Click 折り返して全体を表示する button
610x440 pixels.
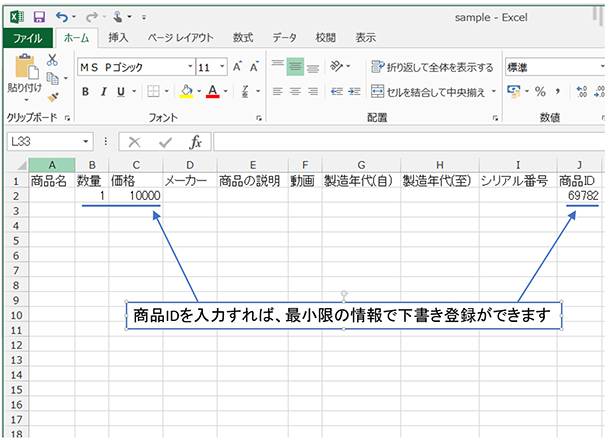431,67
